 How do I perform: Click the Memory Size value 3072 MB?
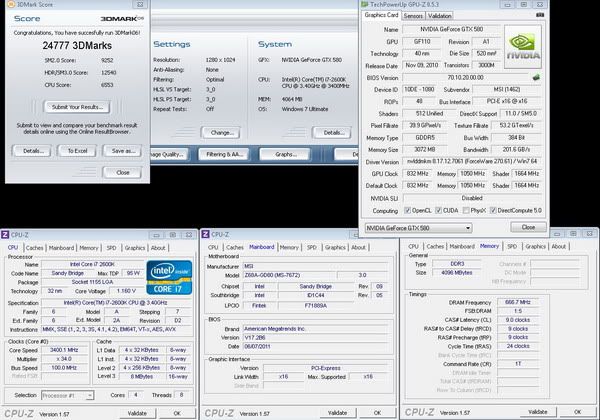pyautogui.click(x=425, y=150)
